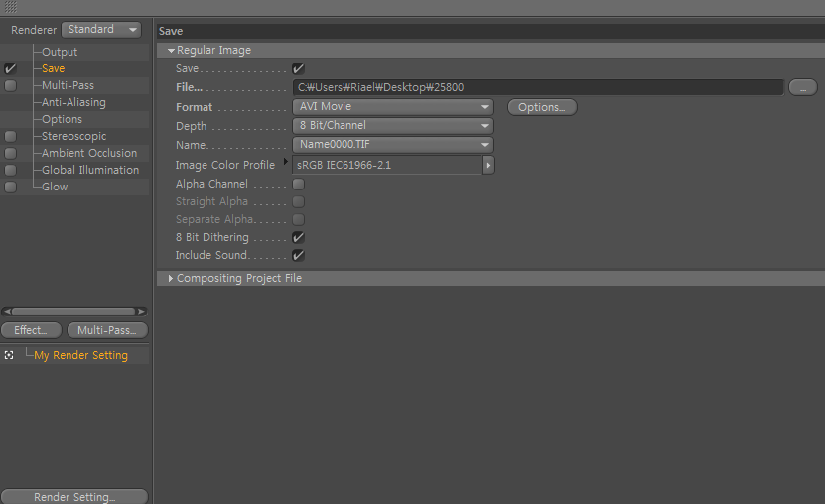Click the Image Color Profile arrow button
Image resolution: width=825 pixels, height=504 pixels.
(x=488, y=165)
